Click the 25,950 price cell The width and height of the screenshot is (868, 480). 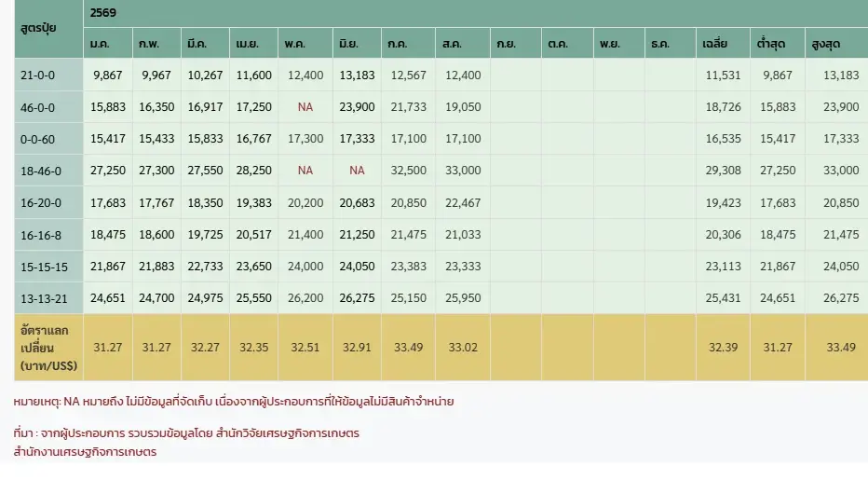tap(464, 297)
